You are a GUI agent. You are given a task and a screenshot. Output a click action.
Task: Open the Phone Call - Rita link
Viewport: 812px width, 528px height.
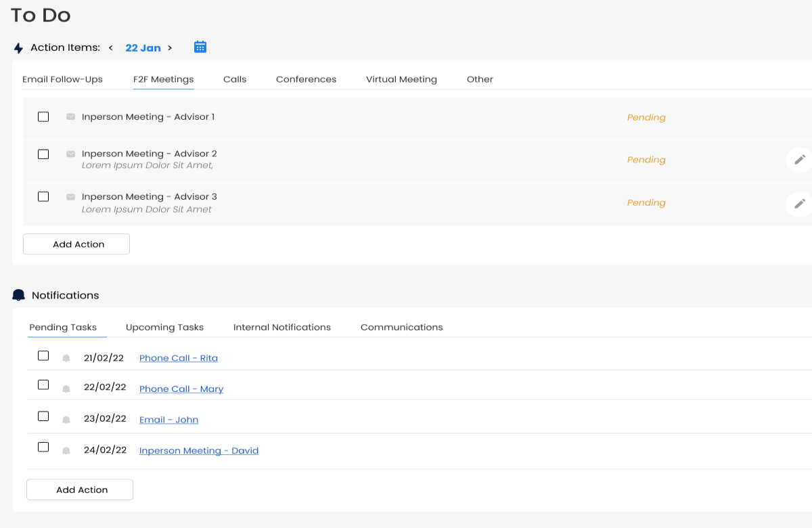point(179,358)
